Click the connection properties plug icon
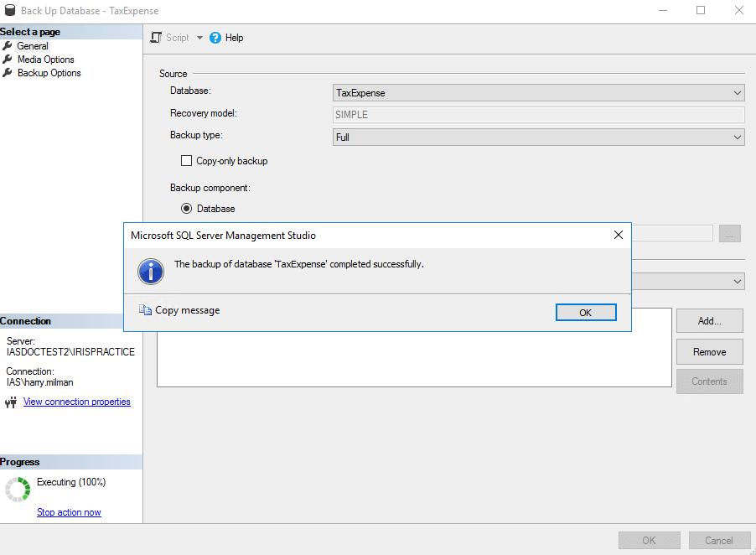756x555 pixels. click(x=11, y=402)
